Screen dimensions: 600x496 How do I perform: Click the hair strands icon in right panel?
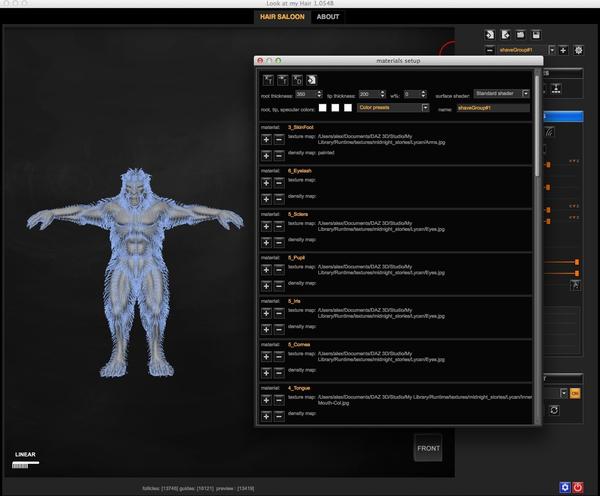[x=549, y=132]
